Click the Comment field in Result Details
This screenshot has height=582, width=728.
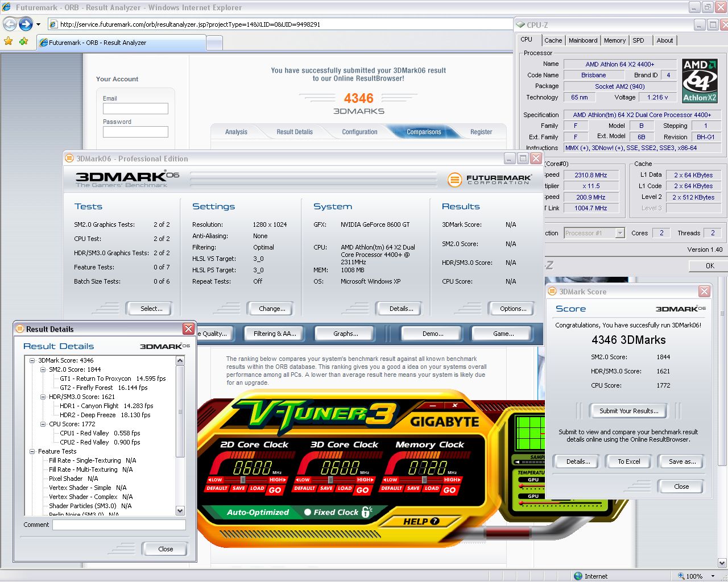tap(119, 525)
